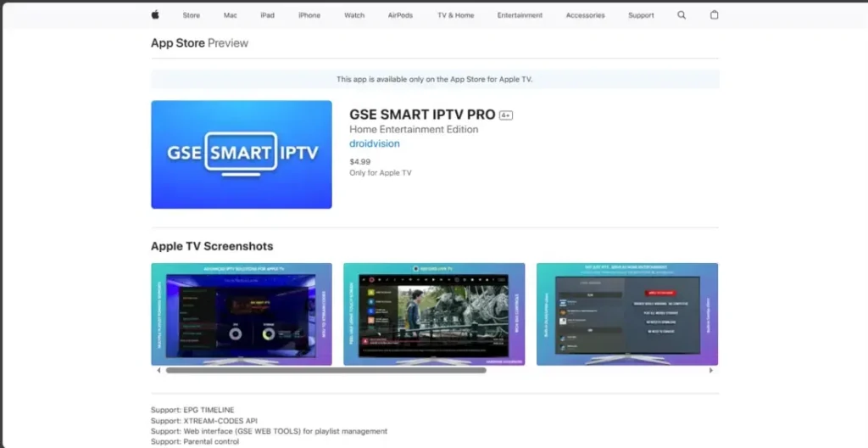Open the second screenshot showing live TV
Viewport: 868px width, 448px height.
click(x=434, y=314)
